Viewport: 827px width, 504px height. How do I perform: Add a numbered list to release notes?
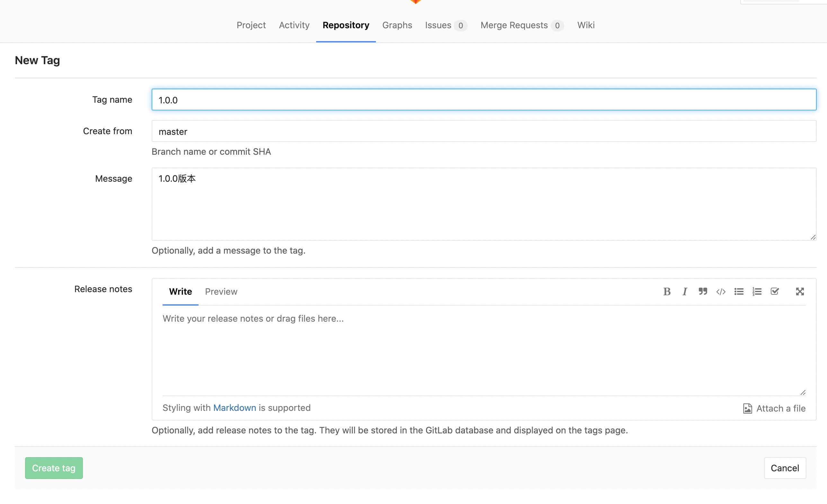tap(757, 291)
